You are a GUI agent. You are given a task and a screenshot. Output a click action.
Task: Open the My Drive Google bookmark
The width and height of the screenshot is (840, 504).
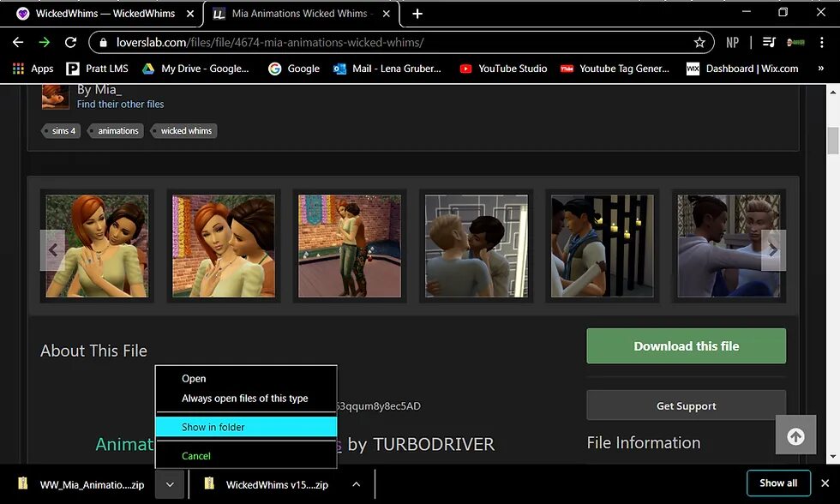pos(195,69)
